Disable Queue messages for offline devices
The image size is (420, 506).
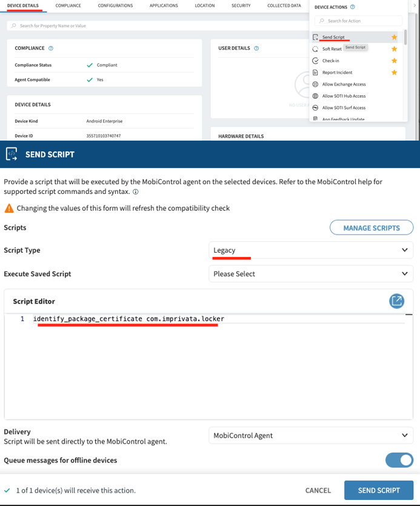click(399, 460)
